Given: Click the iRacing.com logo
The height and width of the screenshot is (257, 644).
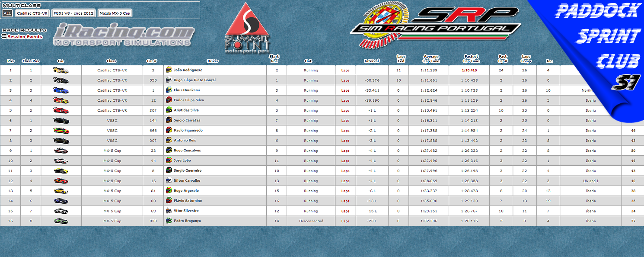Looking at the screenshot, I should [124, 35].
